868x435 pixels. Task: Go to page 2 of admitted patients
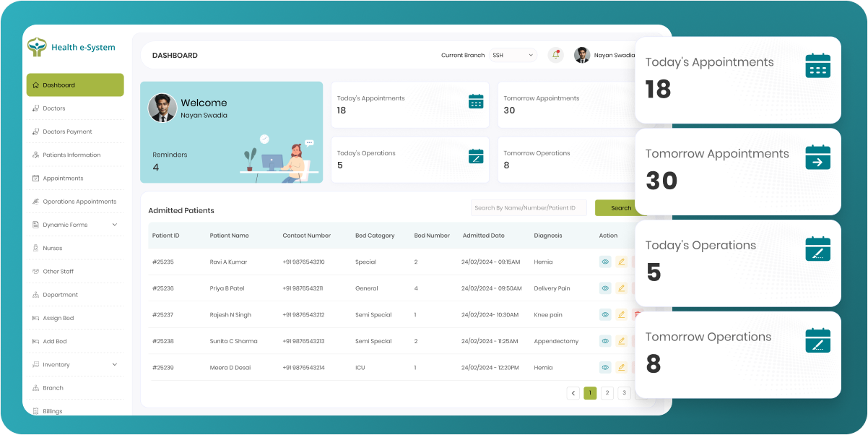[607, 393]
